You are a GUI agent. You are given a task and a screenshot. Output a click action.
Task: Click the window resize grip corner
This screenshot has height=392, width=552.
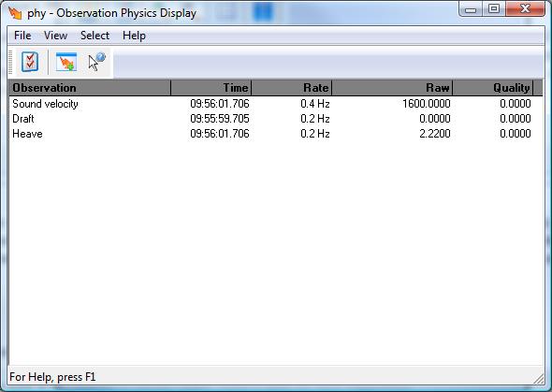pos(539,379)
